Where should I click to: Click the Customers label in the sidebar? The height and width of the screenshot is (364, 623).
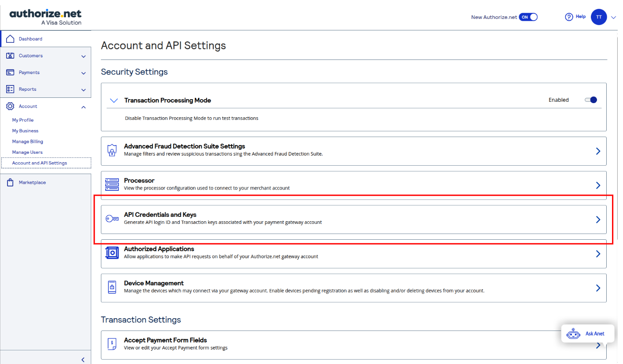[x=31, y=56]
